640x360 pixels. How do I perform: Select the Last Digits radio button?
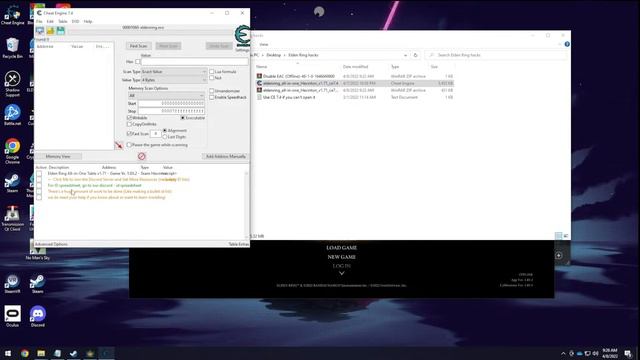pyautogui.click(x=165, y=137)
